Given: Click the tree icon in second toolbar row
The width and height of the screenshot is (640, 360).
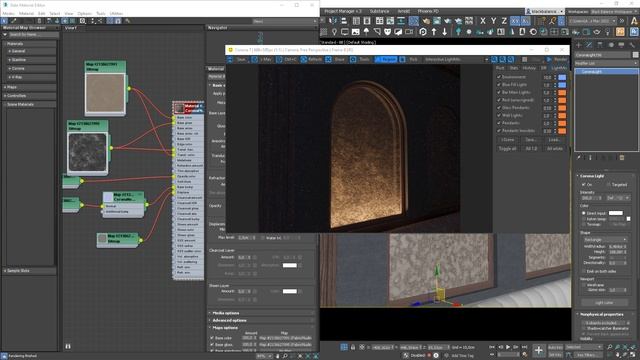Looking at the screenshot, I should click(458, 31).
